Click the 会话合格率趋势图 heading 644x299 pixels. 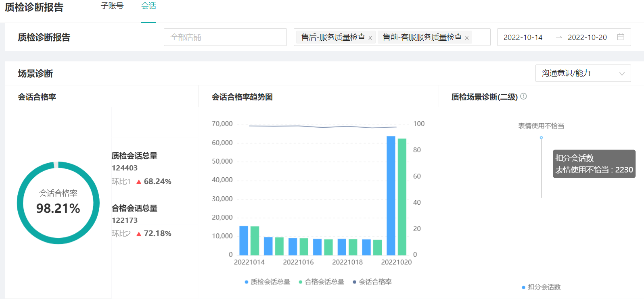[242, 97]
